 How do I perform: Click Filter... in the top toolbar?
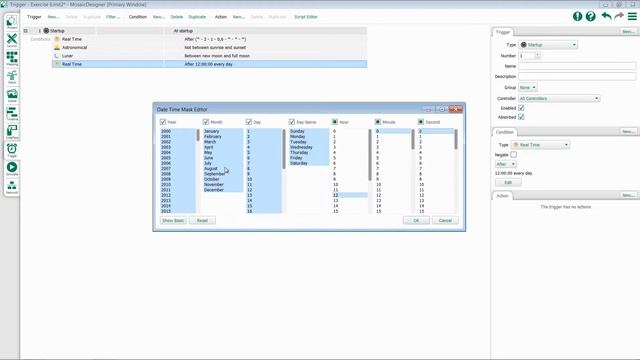[113, 17]
